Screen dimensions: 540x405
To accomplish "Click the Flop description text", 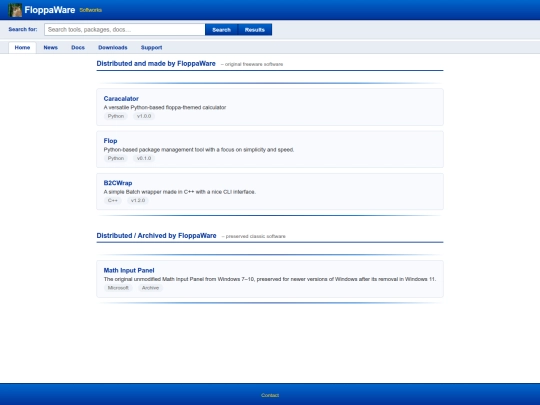I will [199, 150].
